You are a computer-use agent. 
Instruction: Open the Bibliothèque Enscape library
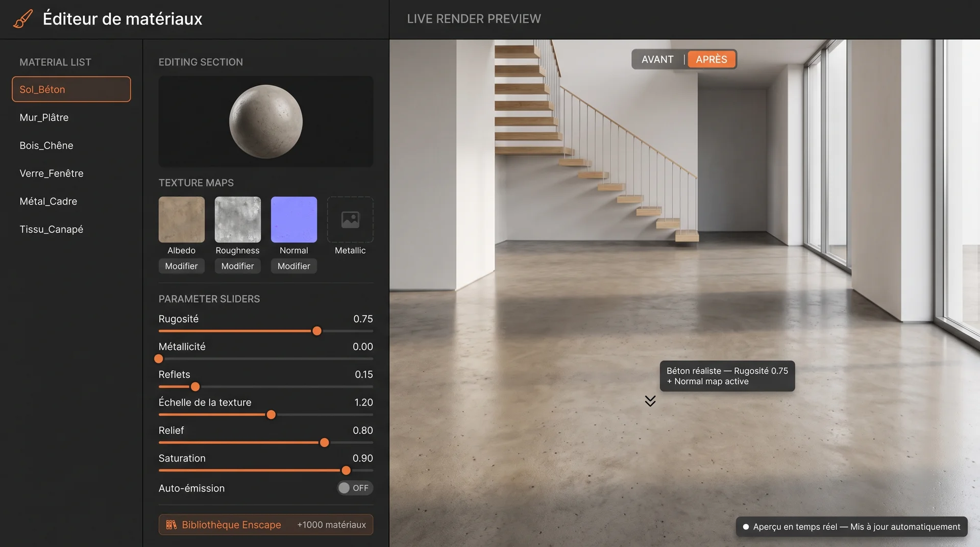(266, 525)
